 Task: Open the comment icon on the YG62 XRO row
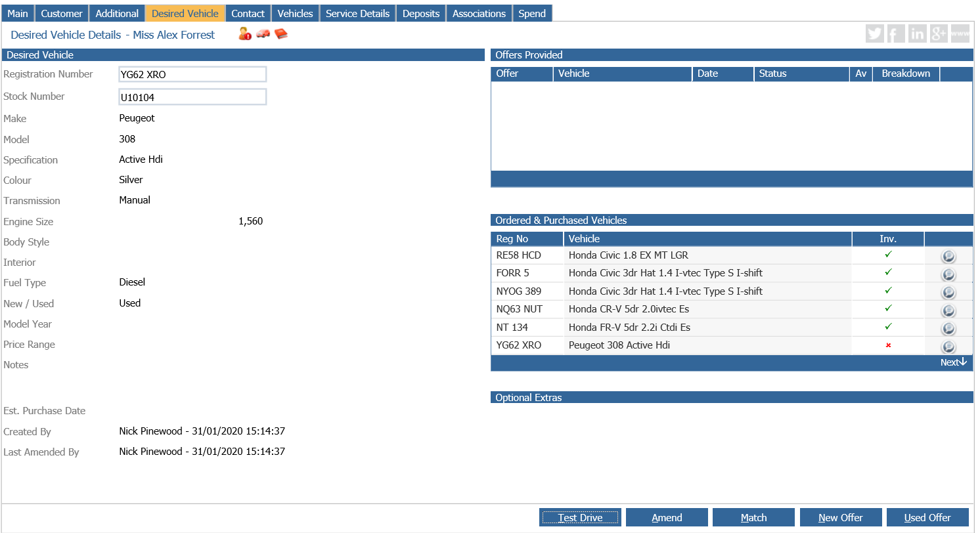(948, 345)
